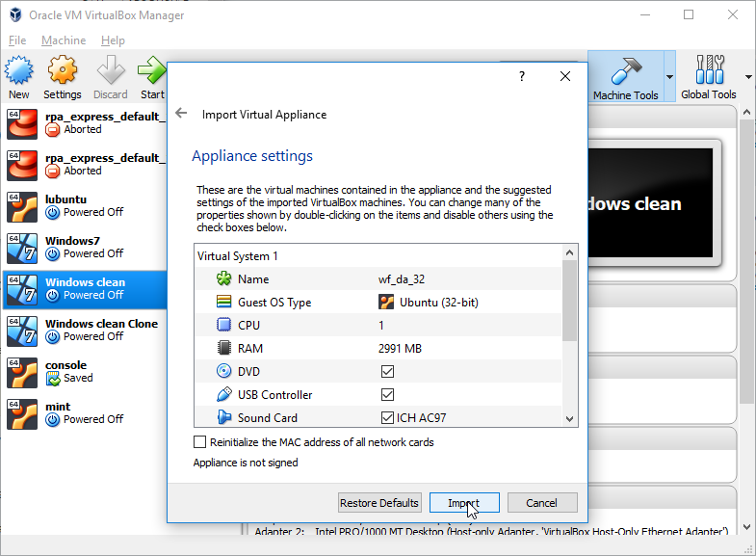
Task: Click the Name row clover icon
Action: click(x=223, y=278)
